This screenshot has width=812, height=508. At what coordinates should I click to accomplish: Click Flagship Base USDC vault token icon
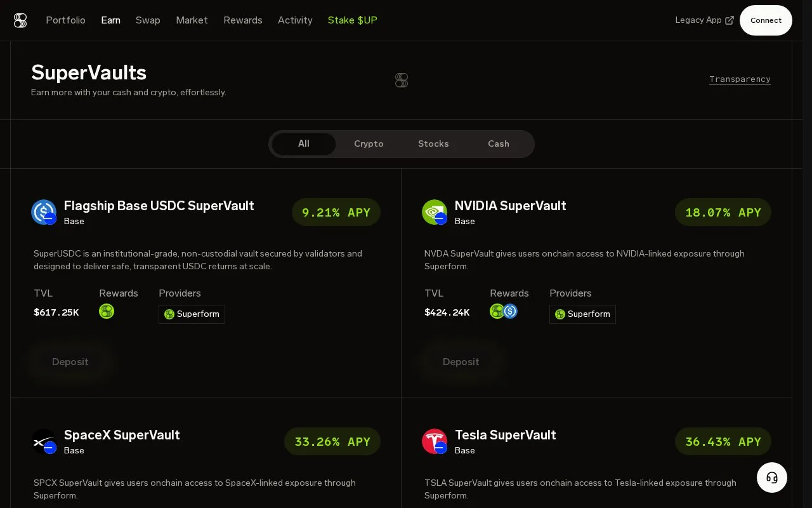point(44,212)
